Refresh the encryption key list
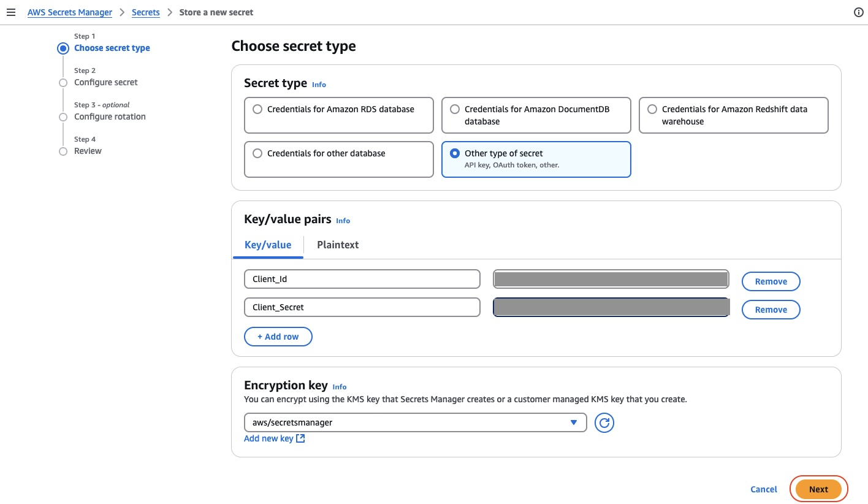 pyautogui.click(x=604, y=422)
